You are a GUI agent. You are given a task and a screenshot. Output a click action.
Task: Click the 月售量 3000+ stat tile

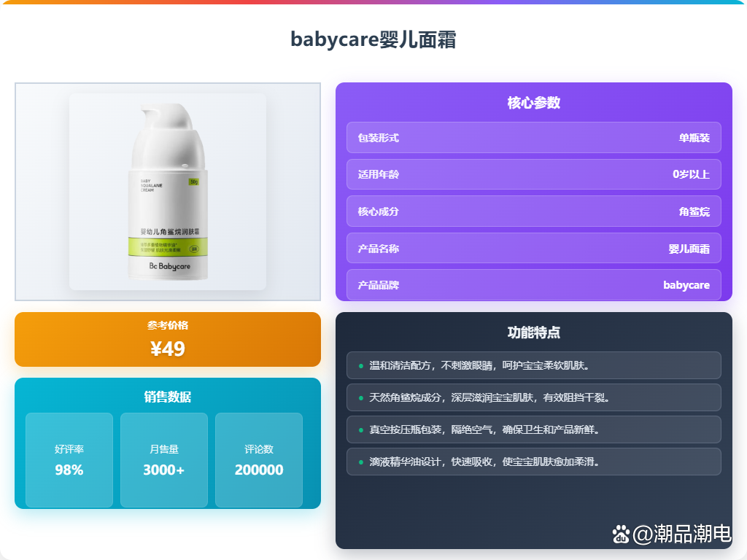tap(164, 460)
